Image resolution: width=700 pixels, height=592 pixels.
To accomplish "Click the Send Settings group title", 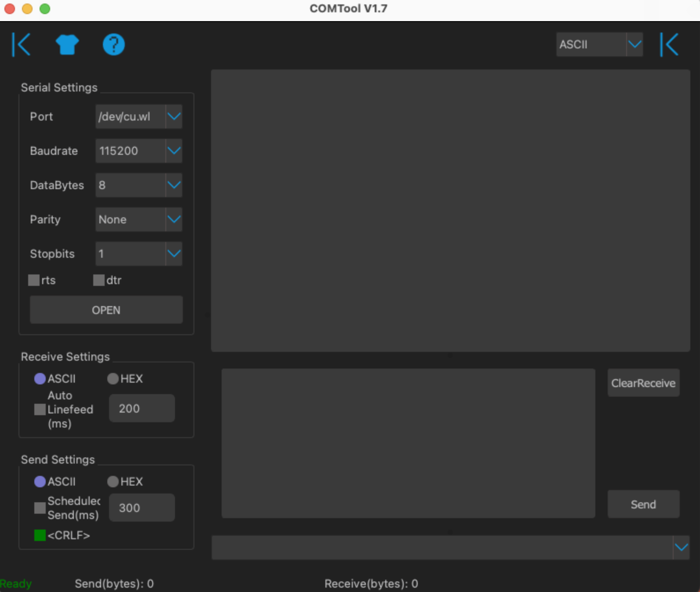I will click(58, 460).
